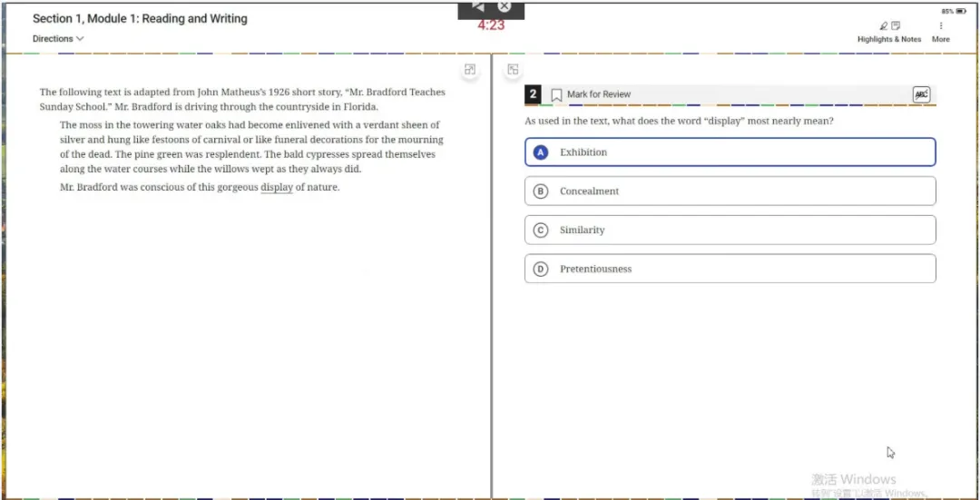The image size is (980, 500).
Task: Select answer B Concealment
Action: coord(730,191)
